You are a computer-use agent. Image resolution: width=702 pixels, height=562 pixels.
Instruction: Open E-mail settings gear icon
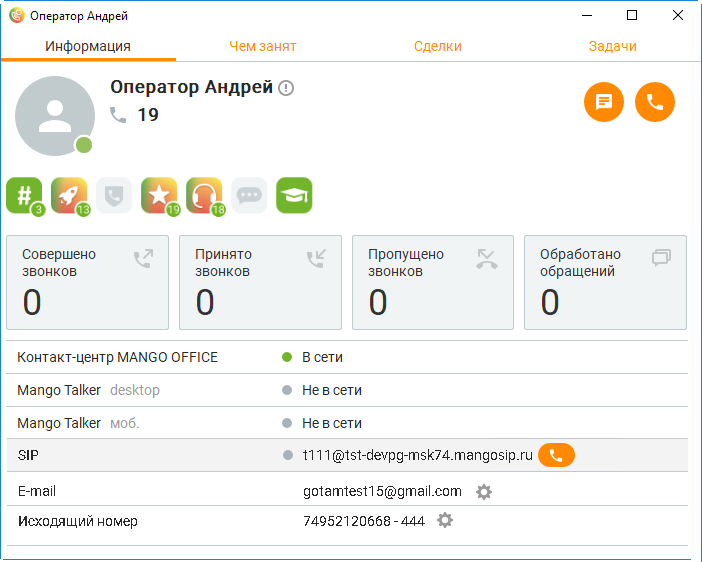point(484,492)
